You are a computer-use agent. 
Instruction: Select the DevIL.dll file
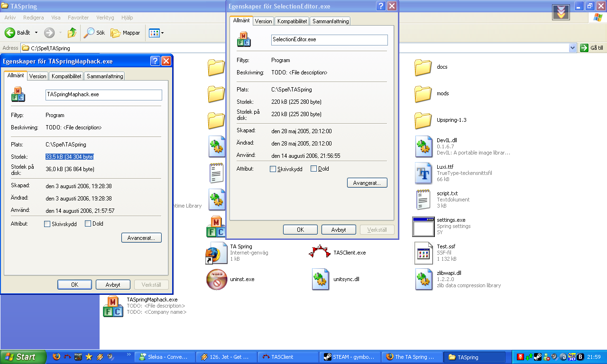click(462, 146)
